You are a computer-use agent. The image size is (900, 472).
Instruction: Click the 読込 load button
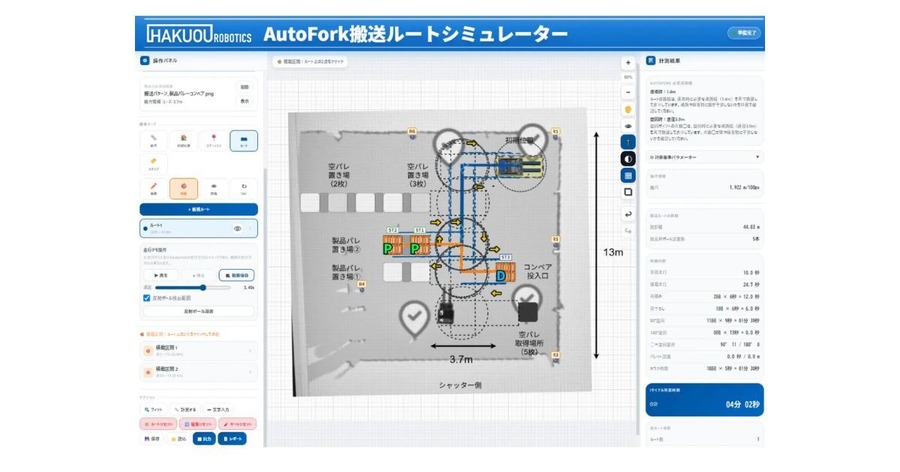[179, 439]
